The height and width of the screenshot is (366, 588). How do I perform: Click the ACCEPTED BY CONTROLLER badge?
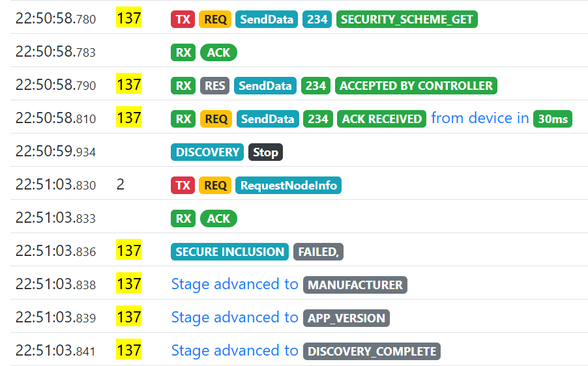coord(416,86)
